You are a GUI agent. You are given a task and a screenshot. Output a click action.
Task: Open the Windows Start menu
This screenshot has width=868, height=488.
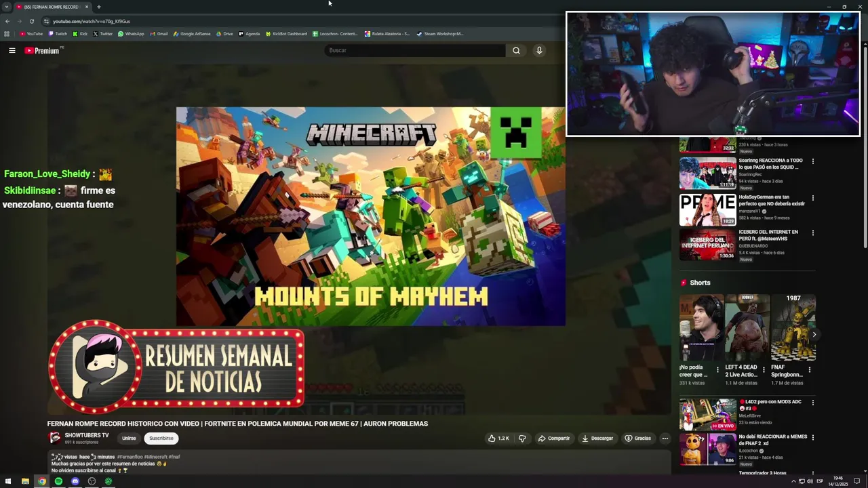pyautogui.click(x=8, y=481)
